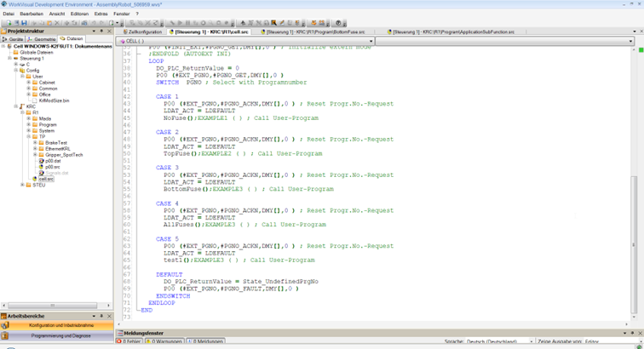Viewport: 644px width, 349px height.
Task: Toggle the 0 Fehler filter
Action: point(128,341)
